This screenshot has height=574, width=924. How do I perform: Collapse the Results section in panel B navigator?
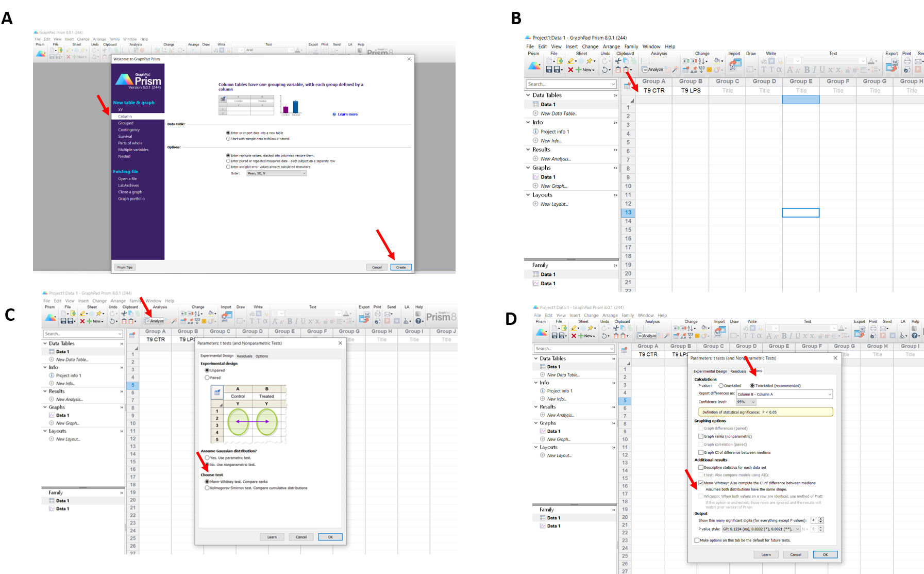[528, 150]
